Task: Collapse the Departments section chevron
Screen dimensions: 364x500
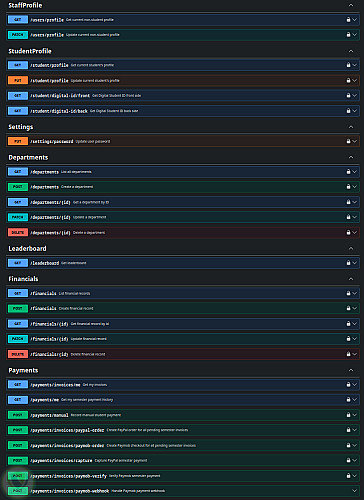Action: (351, 157)
